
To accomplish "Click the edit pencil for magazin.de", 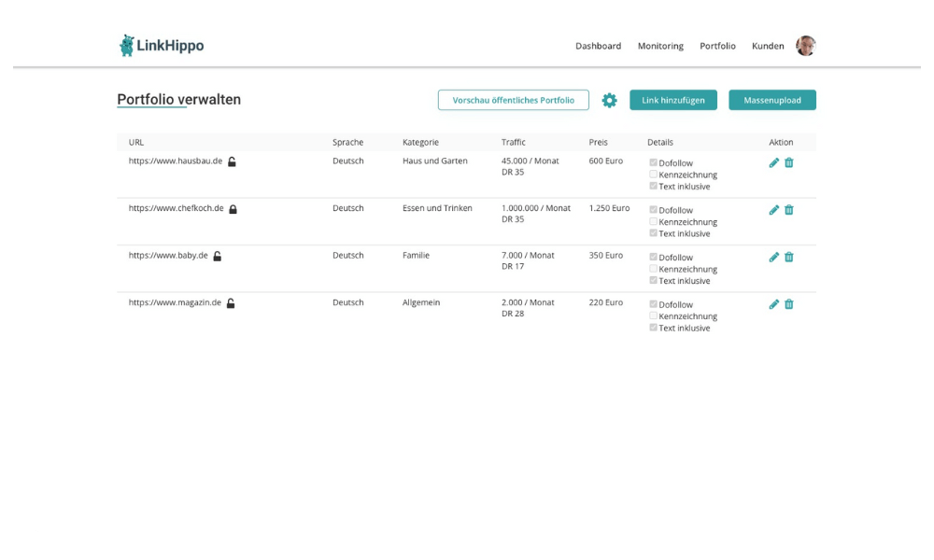I will [x=773, y=304].
